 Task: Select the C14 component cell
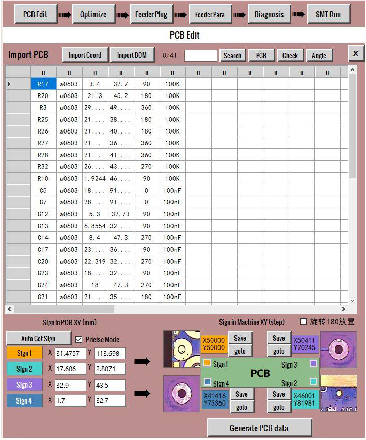(43, 238)
